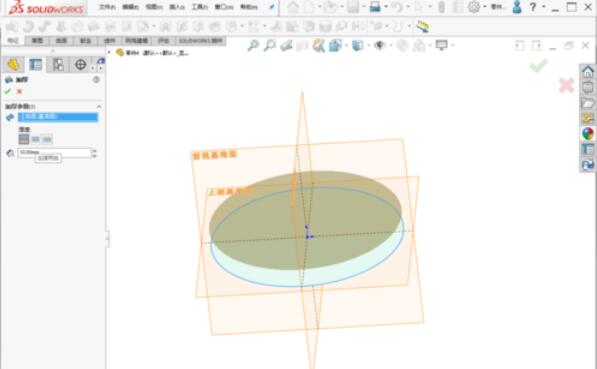Click the Hide/Show Items eye icon
597x369 pixels.
379,45
